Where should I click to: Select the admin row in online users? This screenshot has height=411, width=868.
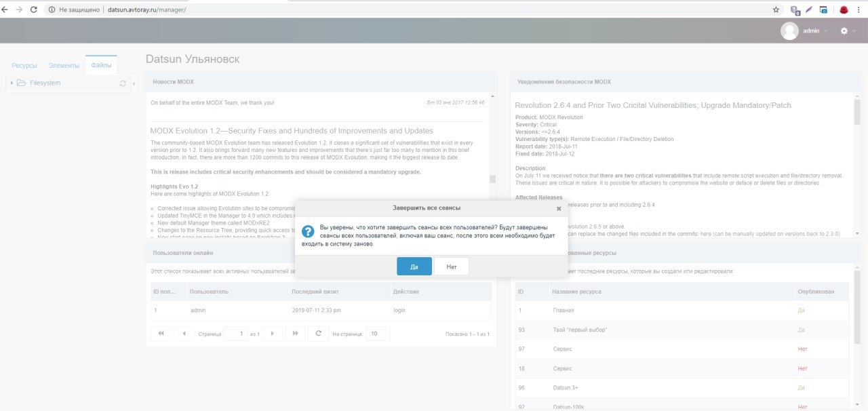321,310
